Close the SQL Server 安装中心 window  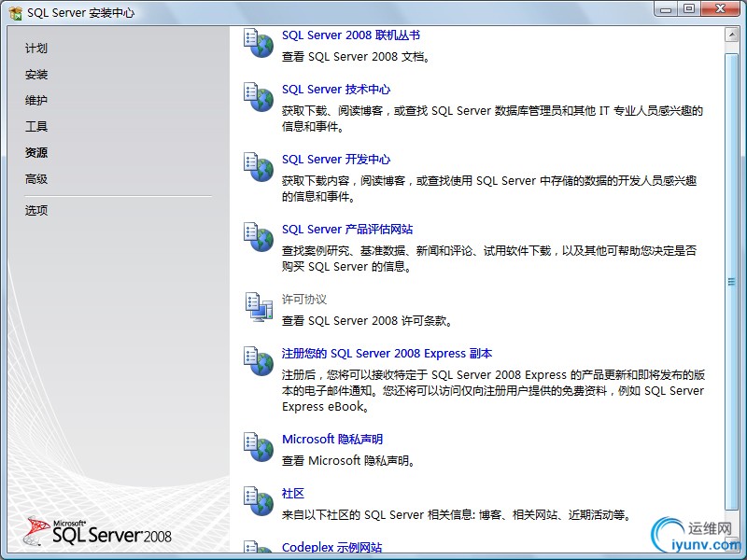721,9
